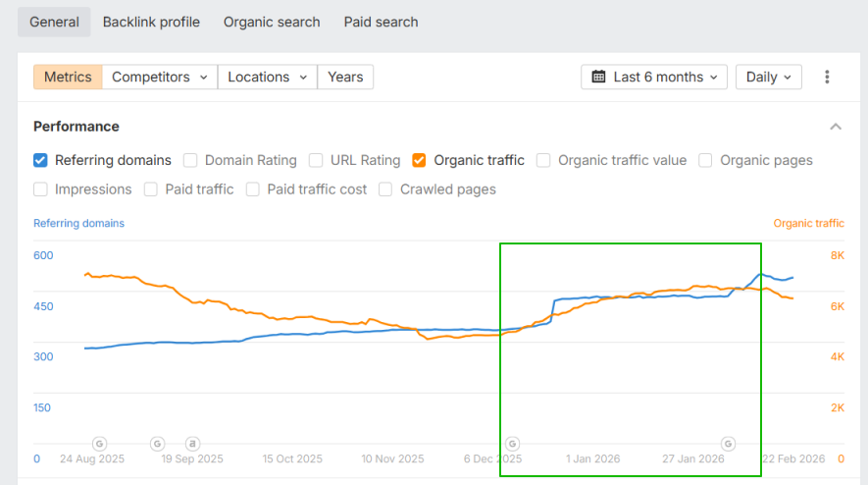Change the Last 6 months date range
The height and width of the screenshot is (485, 868).
point(654,77)
